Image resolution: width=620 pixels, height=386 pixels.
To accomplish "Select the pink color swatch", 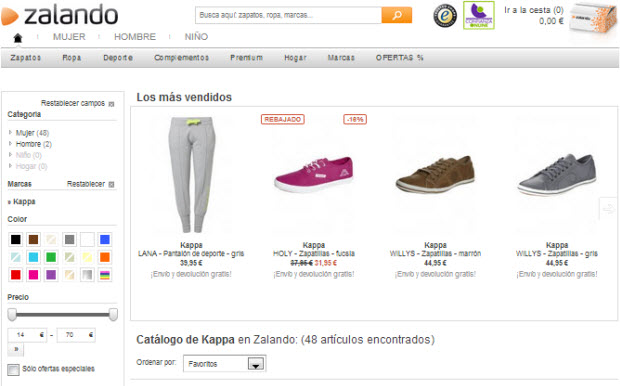I will 34,275.
